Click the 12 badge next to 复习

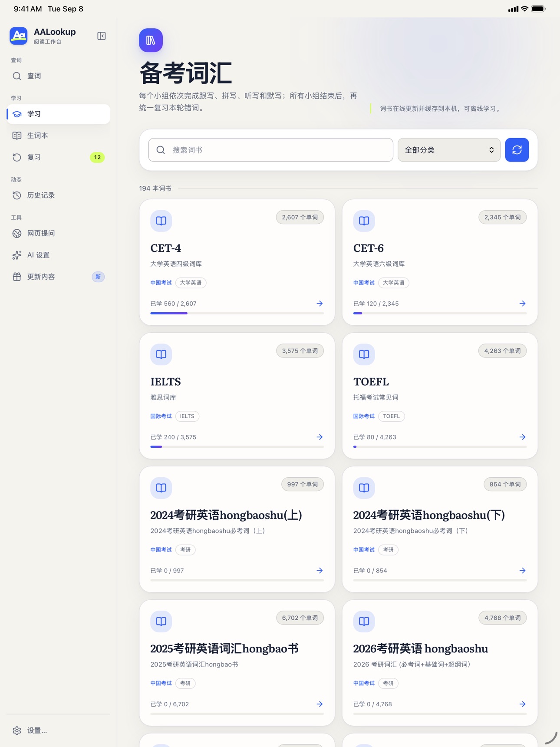point(97,157)
